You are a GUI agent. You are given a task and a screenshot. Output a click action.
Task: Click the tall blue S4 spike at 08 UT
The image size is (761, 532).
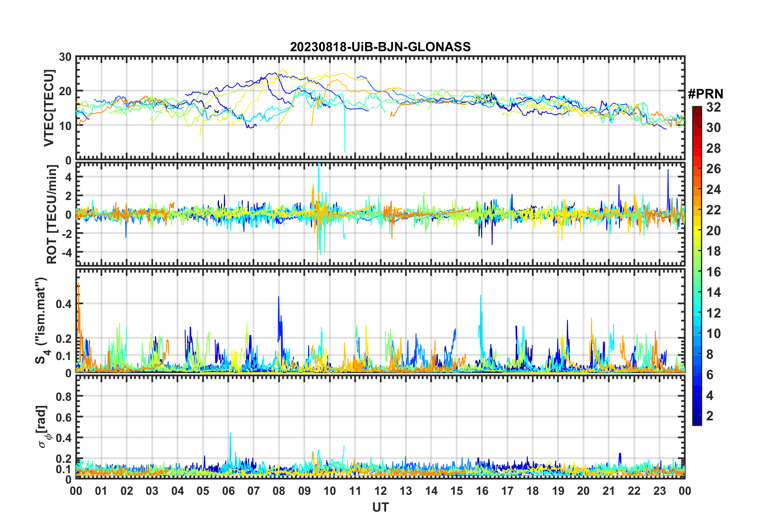(278, 298)
